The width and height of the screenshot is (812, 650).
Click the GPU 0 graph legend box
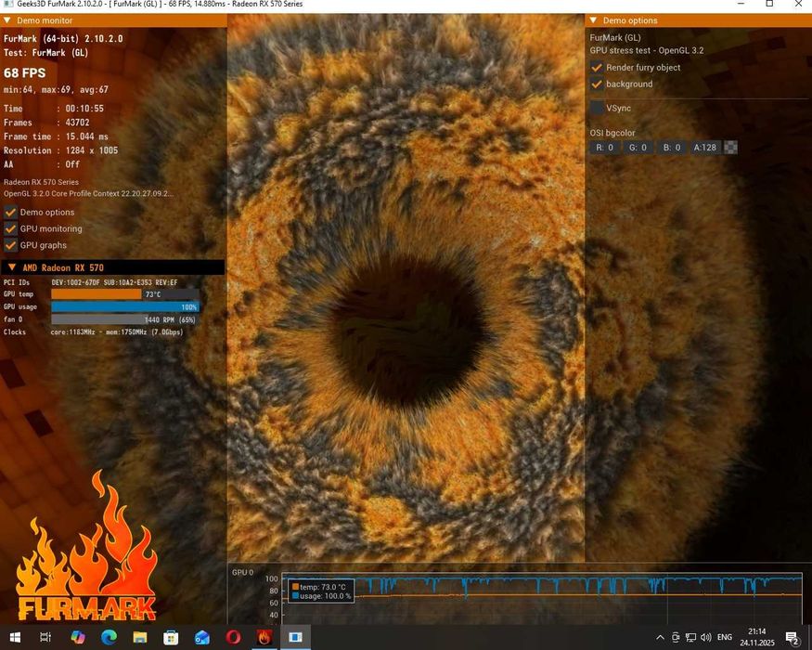pos(321,591)
